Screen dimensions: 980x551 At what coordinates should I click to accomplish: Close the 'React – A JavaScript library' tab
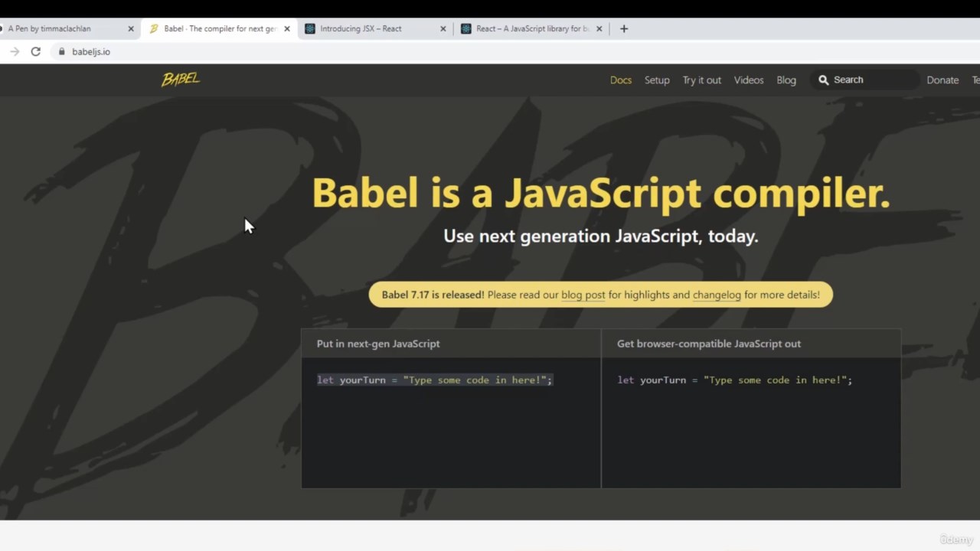click(x=599, y=28)
